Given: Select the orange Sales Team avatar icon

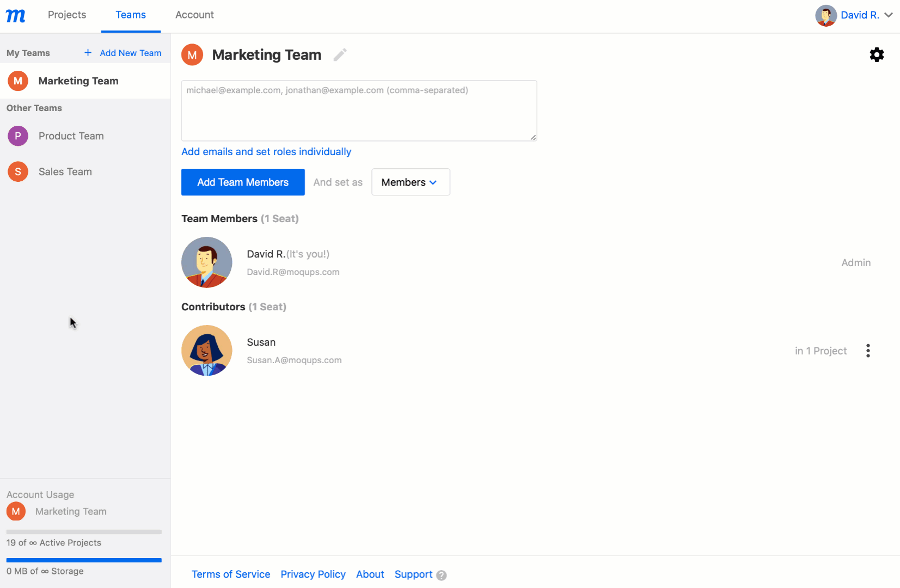Looking at the screenshot, I should [x=18, y=172].
